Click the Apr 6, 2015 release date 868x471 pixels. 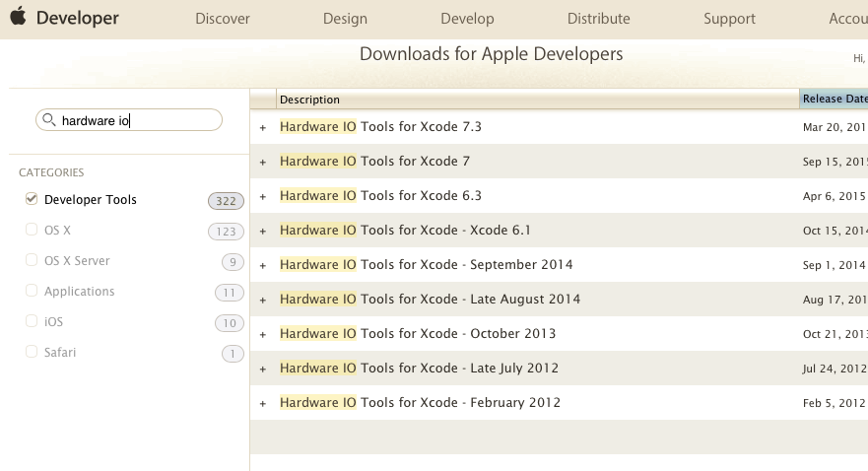(834, 196)
